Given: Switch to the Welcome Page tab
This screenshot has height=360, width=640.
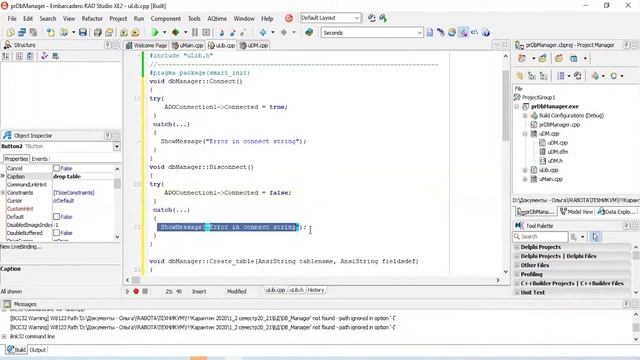Looking at the screenshot, I should tap(147, 45).
